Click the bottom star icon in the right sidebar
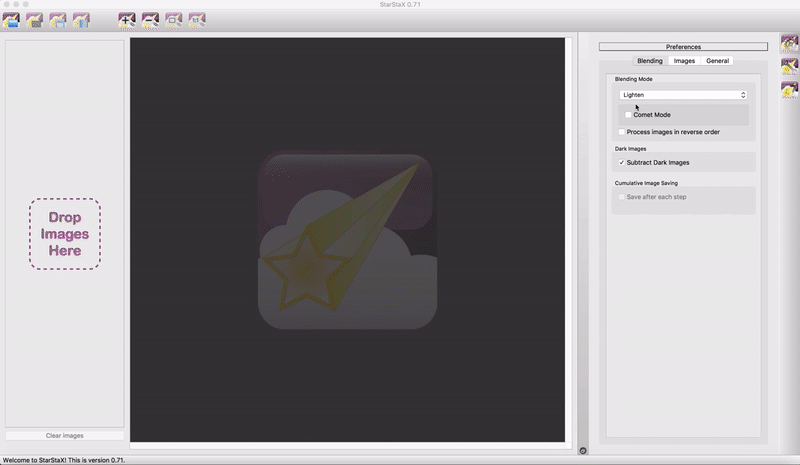 pos(789,90)
